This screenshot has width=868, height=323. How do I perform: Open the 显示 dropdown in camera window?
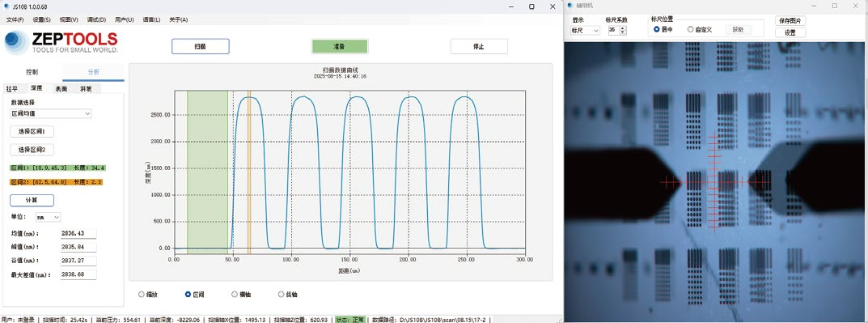(585, 31)
